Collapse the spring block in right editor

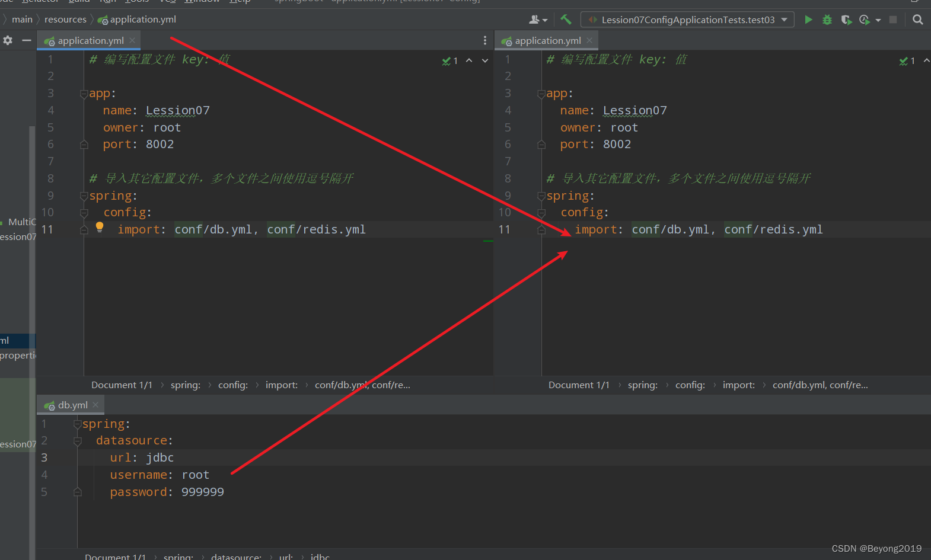pos(541,196)
